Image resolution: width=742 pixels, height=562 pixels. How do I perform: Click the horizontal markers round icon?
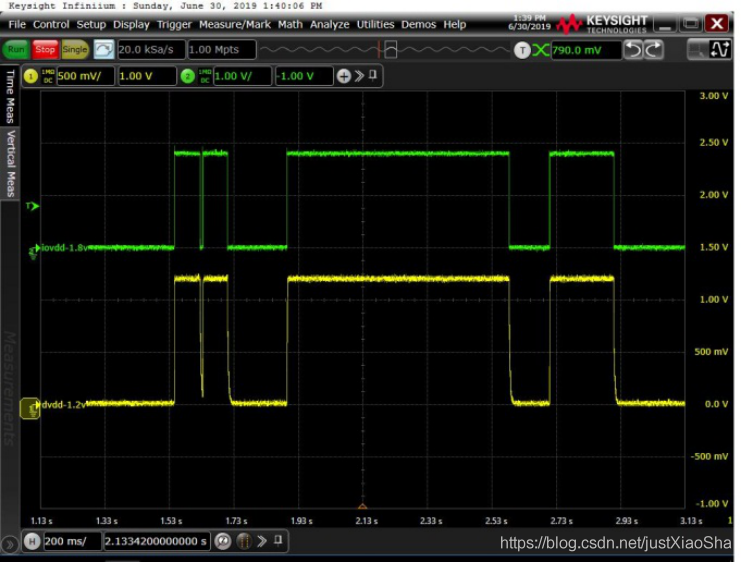coord(244,541)
